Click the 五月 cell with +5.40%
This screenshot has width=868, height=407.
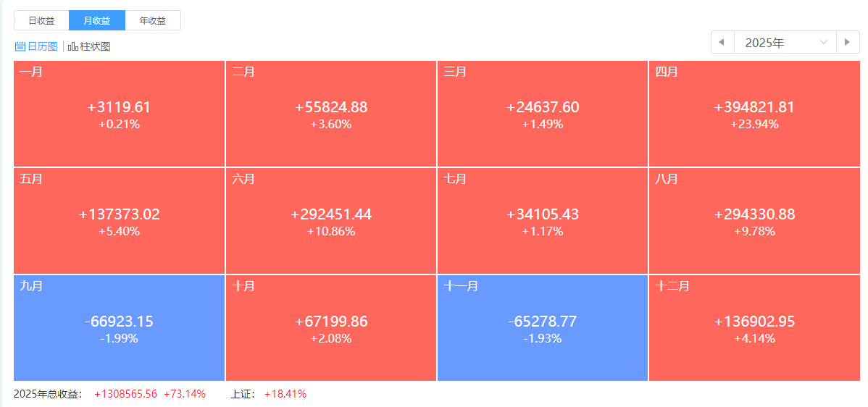click(120, 221)
